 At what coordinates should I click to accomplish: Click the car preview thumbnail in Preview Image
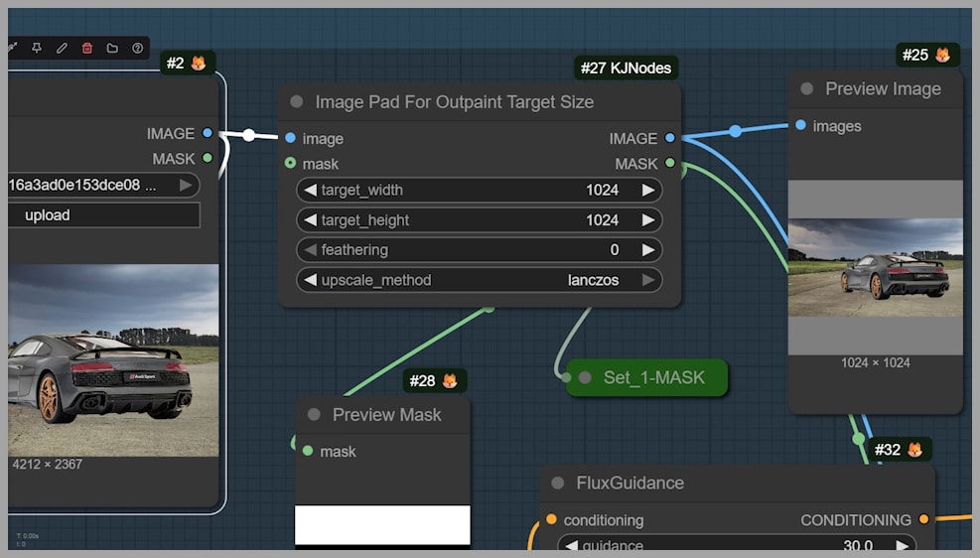[875, 268]
